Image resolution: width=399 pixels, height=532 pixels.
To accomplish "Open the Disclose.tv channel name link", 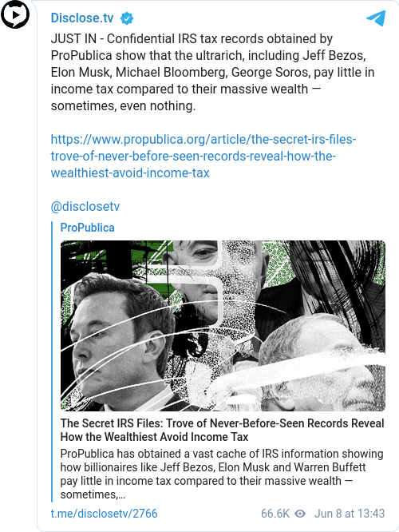I will click(x=82, y=18).
